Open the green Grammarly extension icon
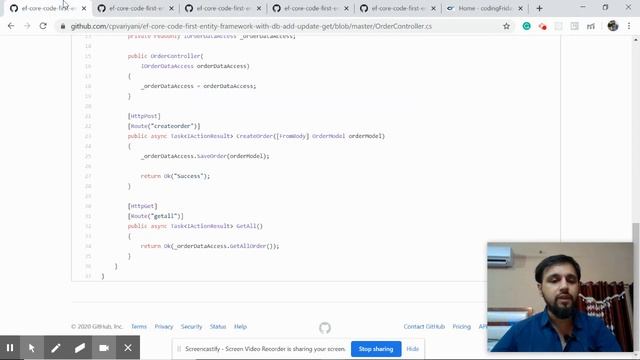 pyautogui.click(x=527, y=26)
